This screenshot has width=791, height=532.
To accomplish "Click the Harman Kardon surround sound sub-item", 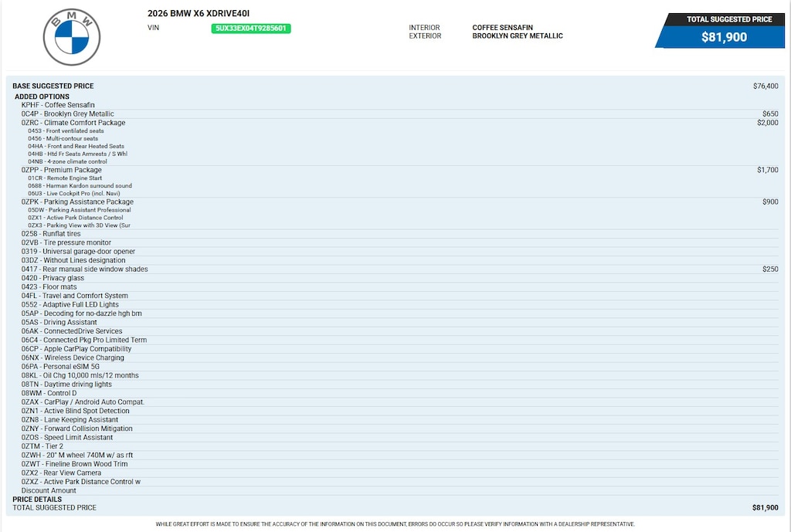I will tap(80, 185).
